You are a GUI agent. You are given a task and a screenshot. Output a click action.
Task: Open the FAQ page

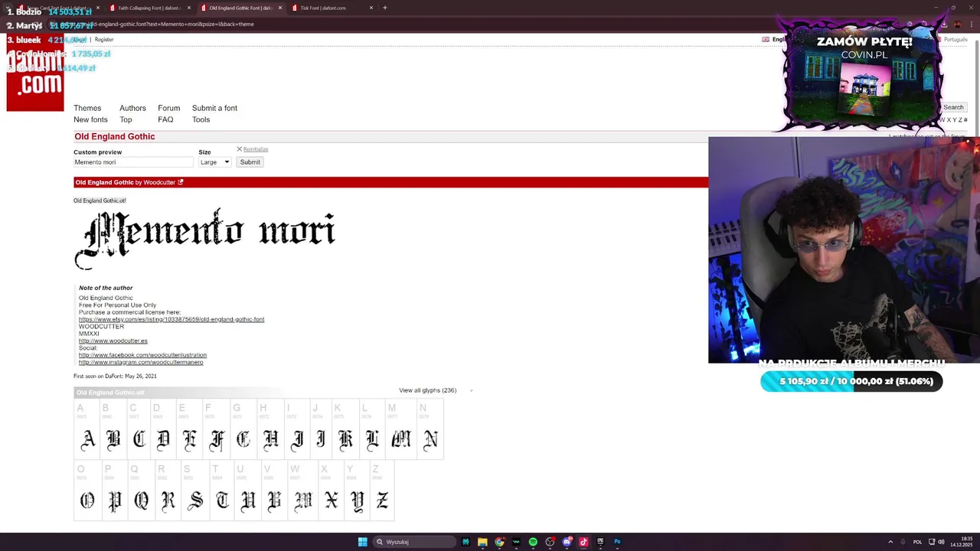165,119
